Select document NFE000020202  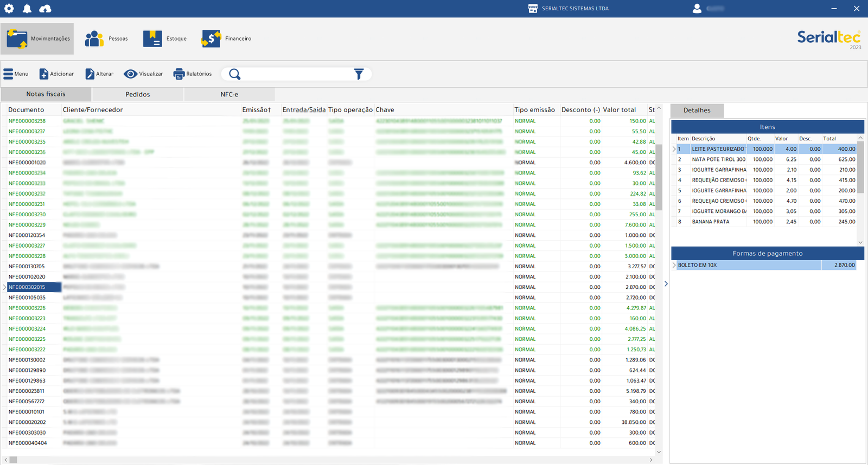coord(27,422)
